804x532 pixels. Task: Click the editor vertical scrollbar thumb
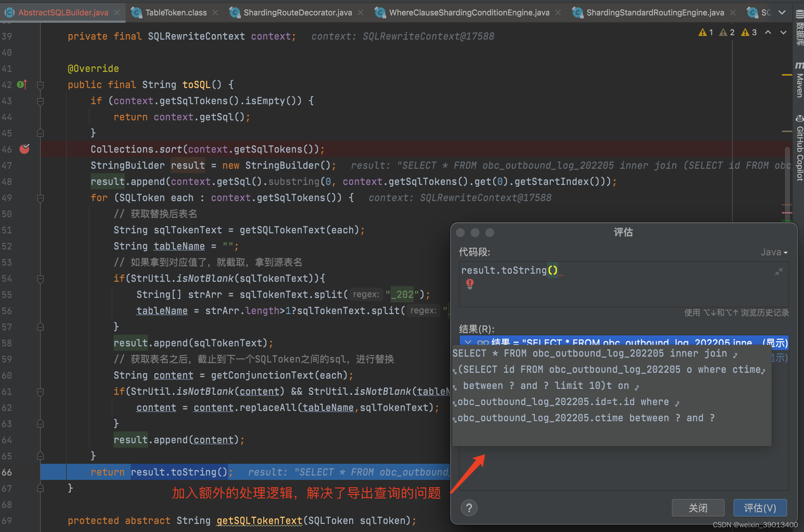click(x=787, y=183)
